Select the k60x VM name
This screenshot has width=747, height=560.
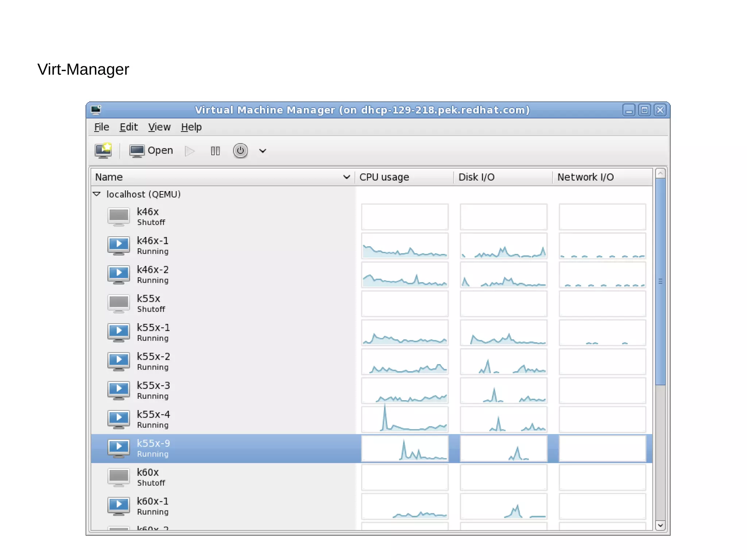point(148,472)
